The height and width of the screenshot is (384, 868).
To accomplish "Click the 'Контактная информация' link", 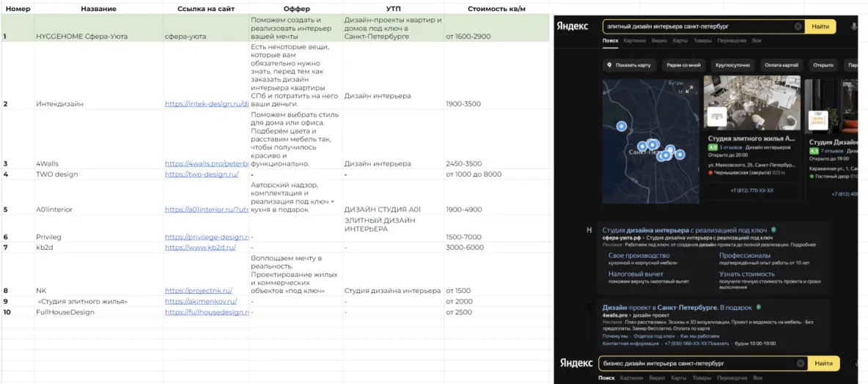I will 630,343.
